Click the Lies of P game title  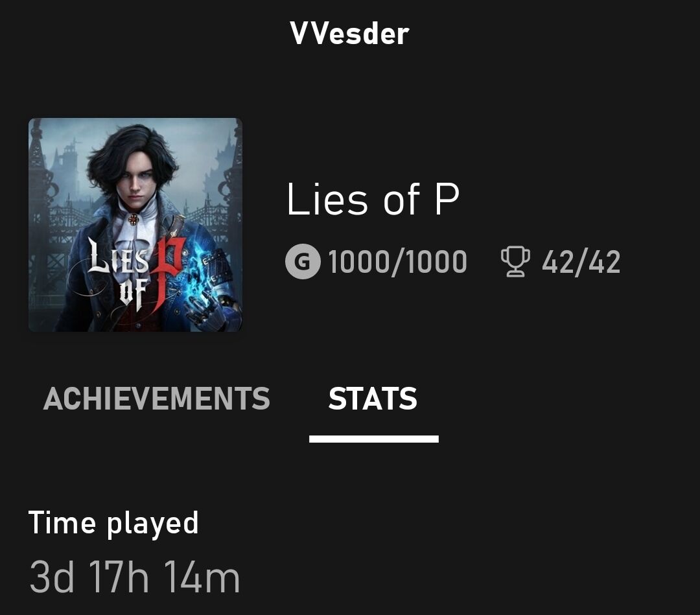[373, 200]
